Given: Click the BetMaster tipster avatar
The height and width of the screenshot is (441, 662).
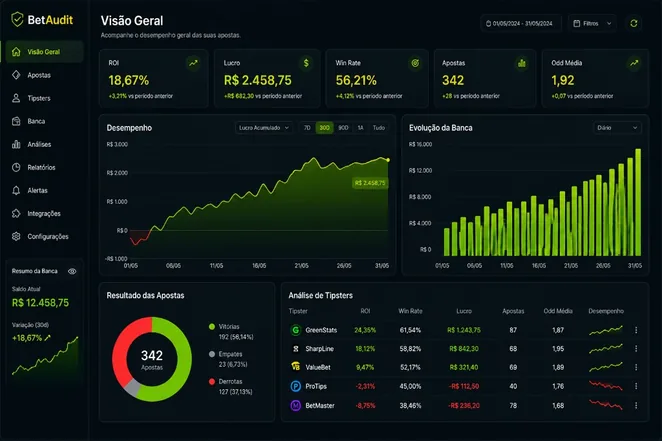Looking at the screenshot, I should coord(296,406).
